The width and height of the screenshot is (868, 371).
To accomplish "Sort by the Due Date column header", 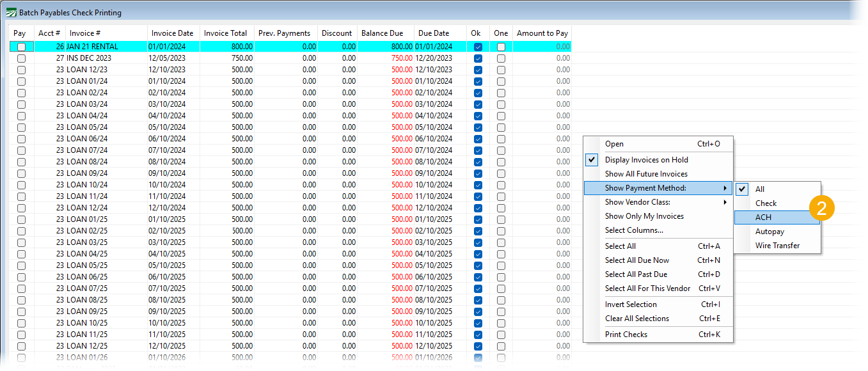I will tap(434, 33).
